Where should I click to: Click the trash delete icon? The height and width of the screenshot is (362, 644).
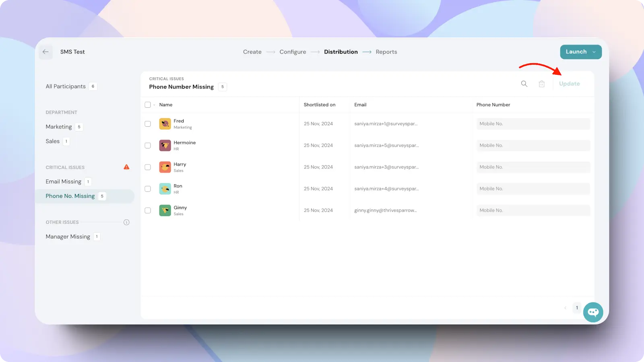[542, 84]
